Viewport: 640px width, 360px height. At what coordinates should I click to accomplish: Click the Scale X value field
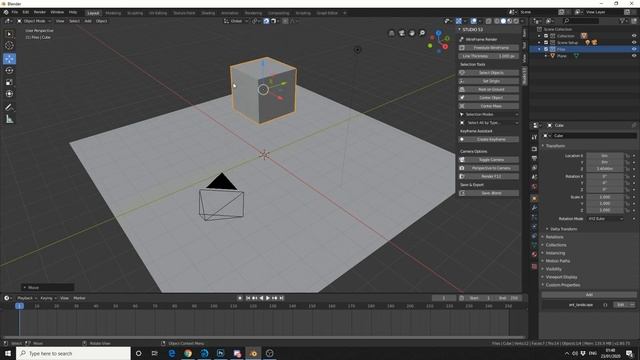(604, 197)
